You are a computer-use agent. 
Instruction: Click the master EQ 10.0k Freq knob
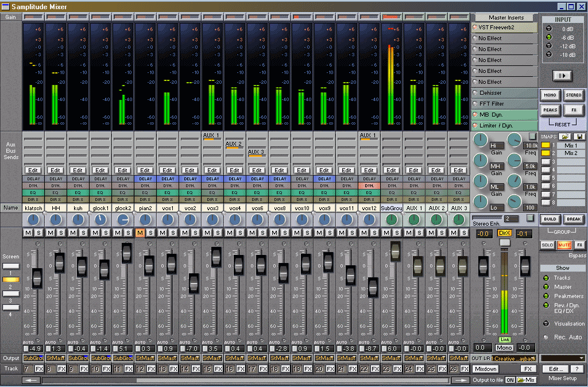tap(514, 140)
